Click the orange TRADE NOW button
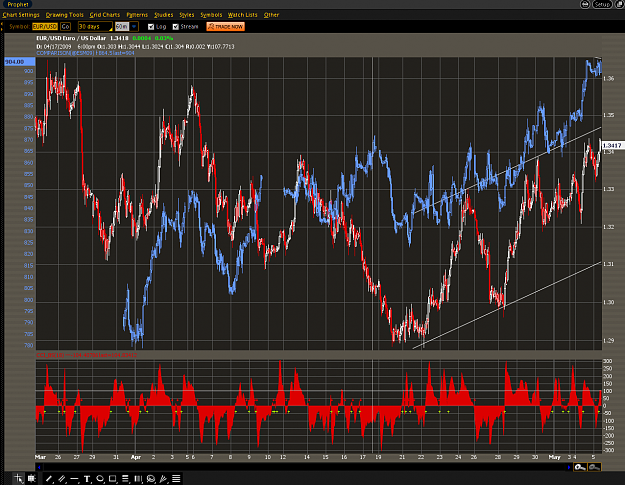This screenshot has width=625, height=485. pos(225,27)
